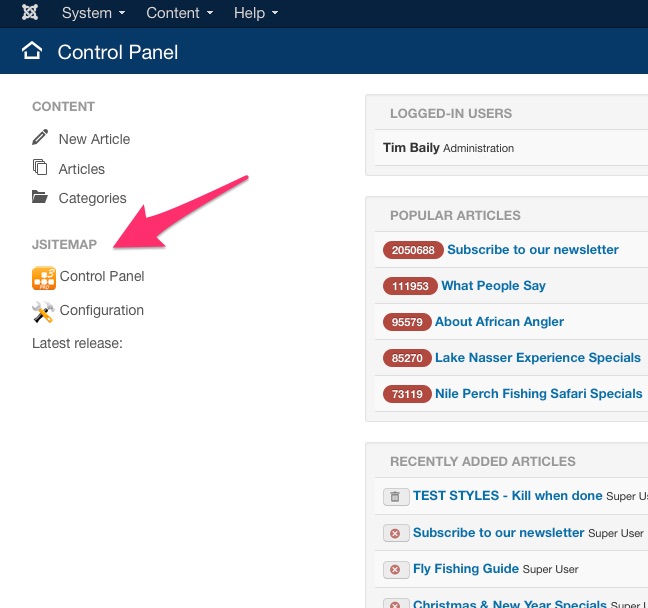The height and width of the screenshot is (608, 648).
Task: Open the What People Say article
Action: click(x=493, y=286)
